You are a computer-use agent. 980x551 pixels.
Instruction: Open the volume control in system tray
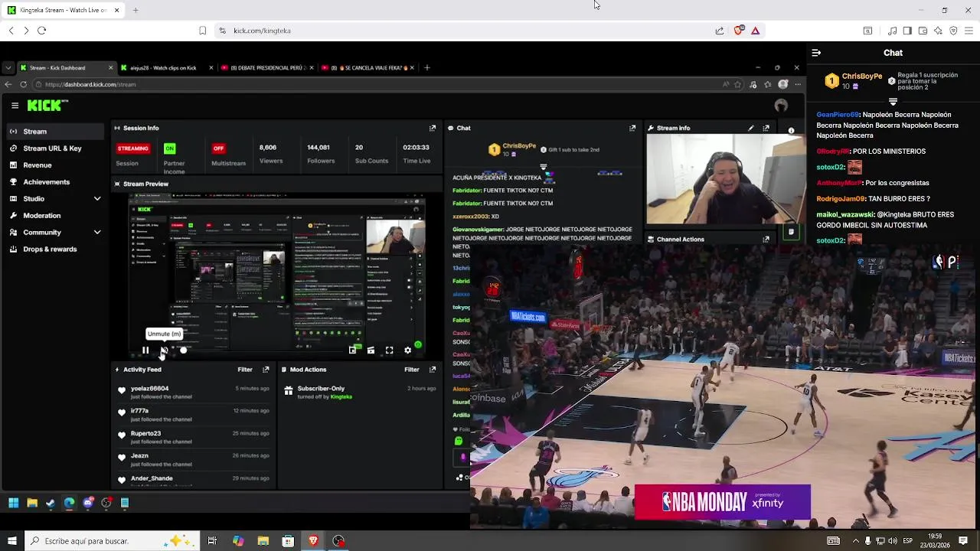click(892, 541)
